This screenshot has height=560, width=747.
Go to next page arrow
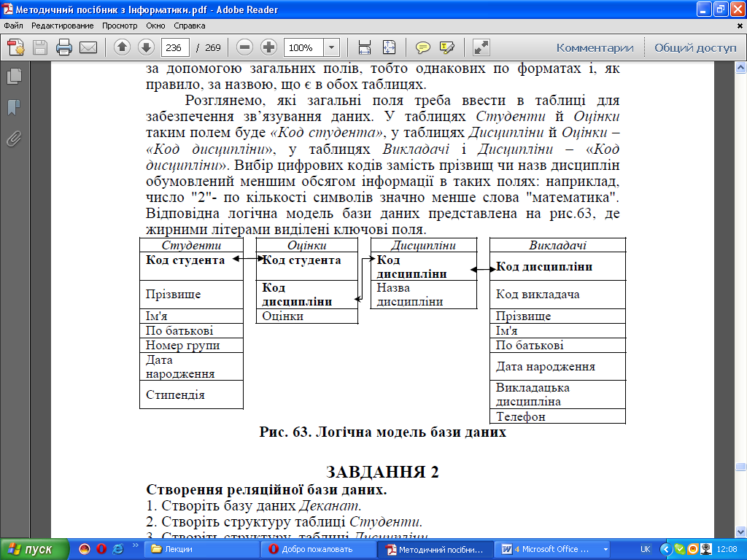146,47
